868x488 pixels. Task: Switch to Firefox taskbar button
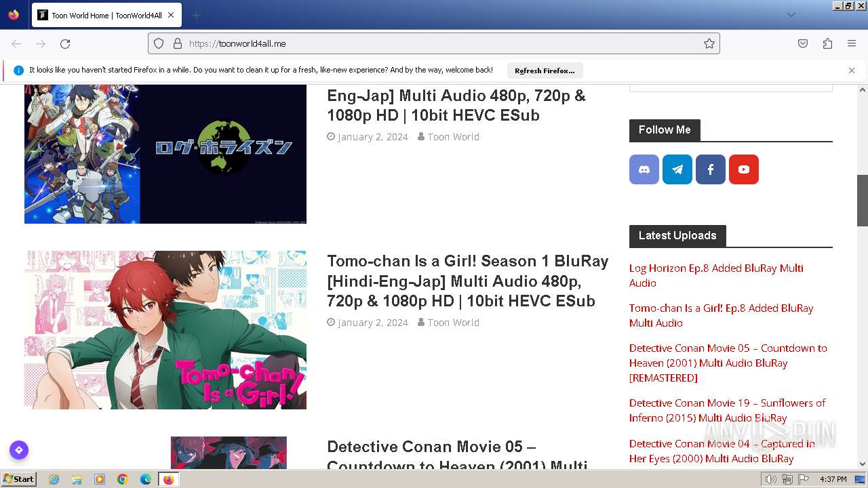point(168,479)
